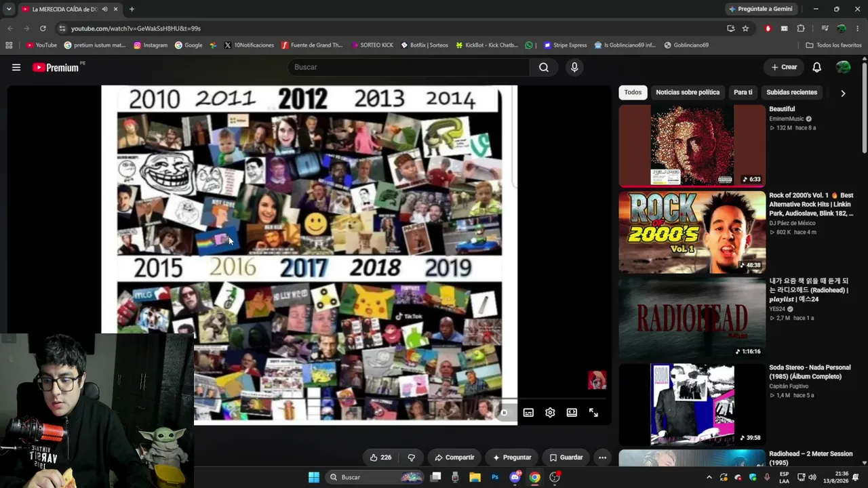Open the Chrome apps grid shortcut

coord(9,45)
